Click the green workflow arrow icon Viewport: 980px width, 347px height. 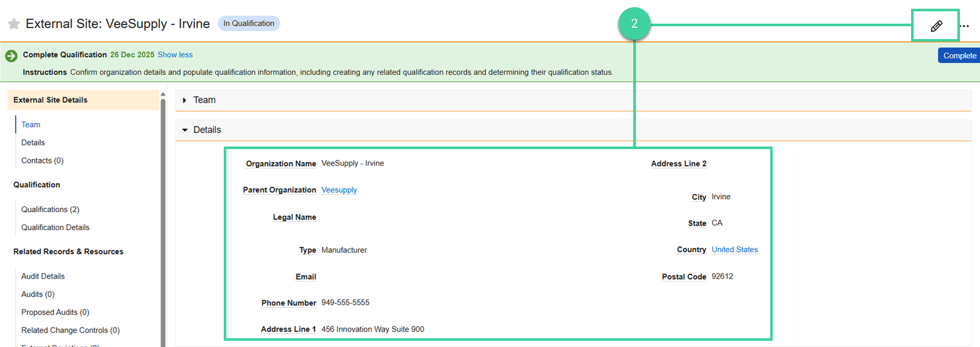coord(11,56)
